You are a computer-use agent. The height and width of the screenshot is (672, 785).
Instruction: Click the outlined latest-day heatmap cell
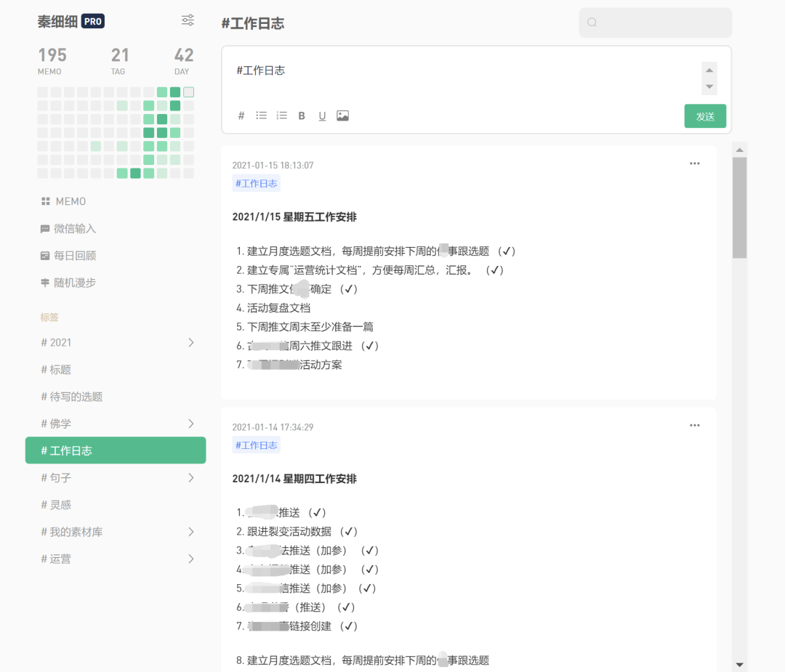(x=188, y=92)
